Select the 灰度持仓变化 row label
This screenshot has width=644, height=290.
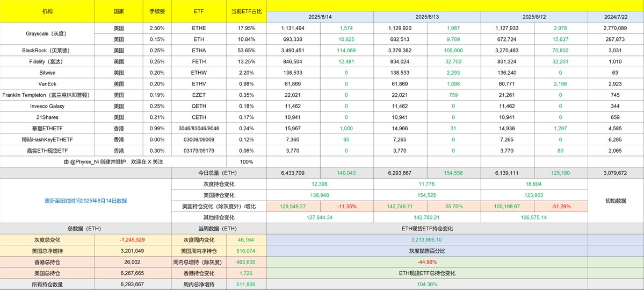point(219,185)
